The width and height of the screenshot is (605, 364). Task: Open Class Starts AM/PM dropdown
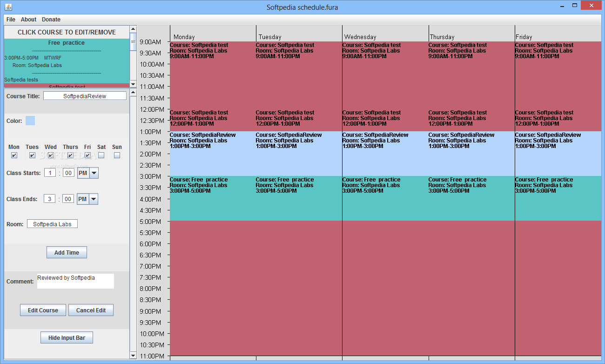pyautogui.click(x=87, y=173)
